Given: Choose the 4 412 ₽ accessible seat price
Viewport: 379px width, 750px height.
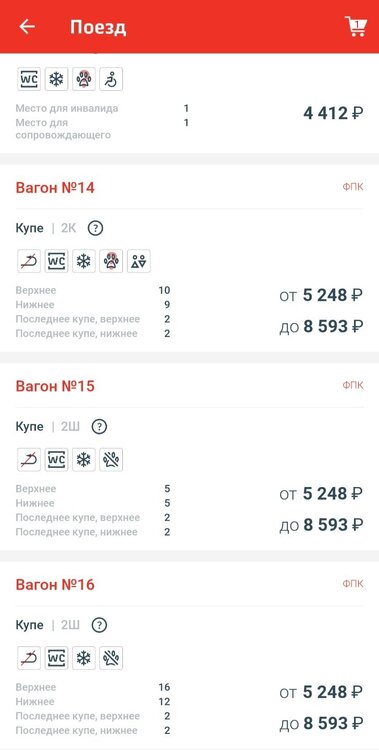Looking at the screenshot, I should pos(333,113).
